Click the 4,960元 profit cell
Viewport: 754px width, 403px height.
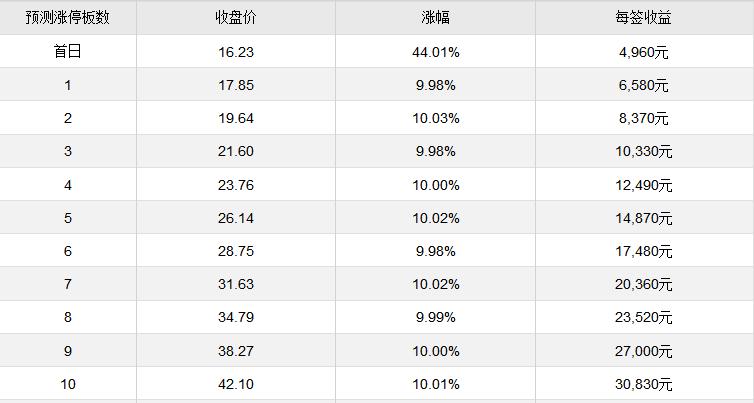click(x=644, y=52)
